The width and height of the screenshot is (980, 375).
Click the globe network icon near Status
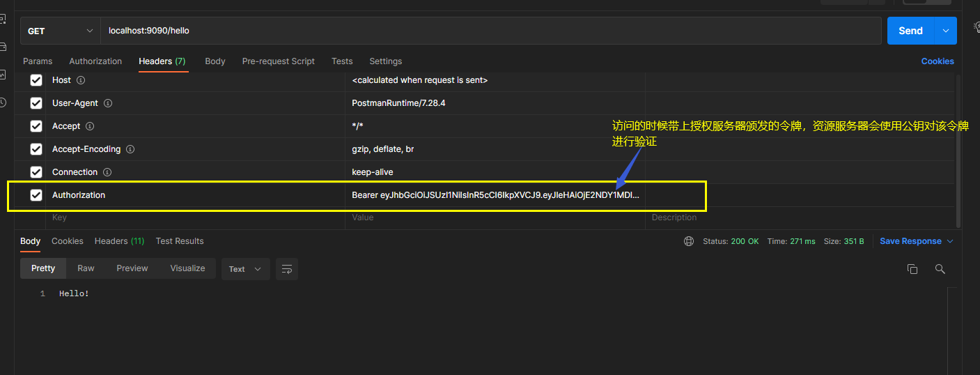689,241
